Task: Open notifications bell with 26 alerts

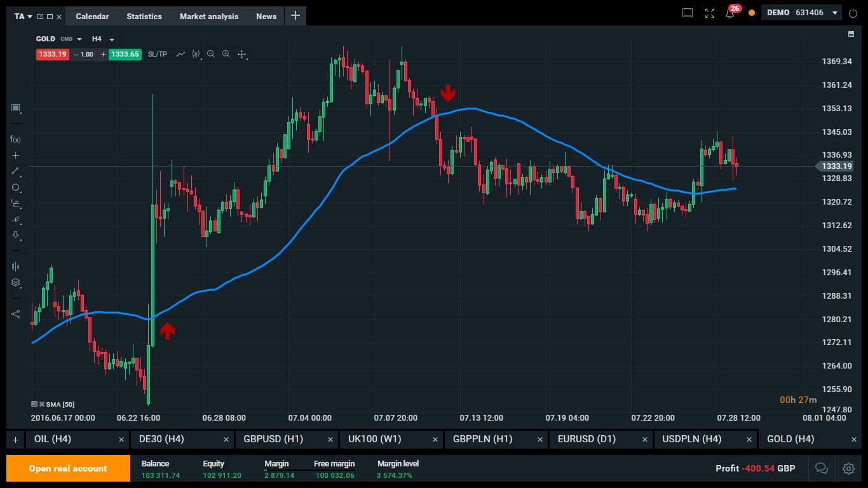Action: [729, 13]
